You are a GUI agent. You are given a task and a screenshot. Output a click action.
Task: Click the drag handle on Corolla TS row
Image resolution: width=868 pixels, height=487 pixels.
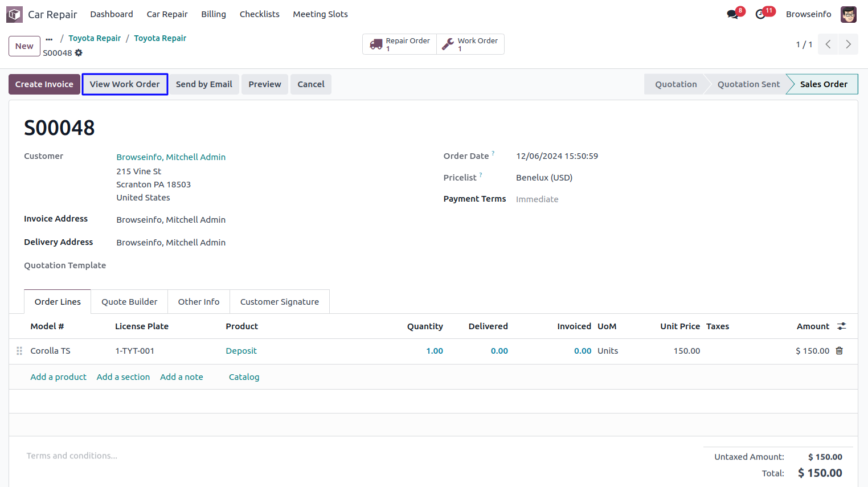19,351
